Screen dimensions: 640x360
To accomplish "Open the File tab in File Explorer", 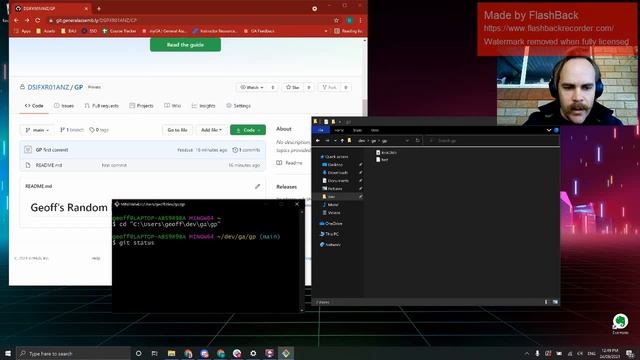I will point(321,130).
